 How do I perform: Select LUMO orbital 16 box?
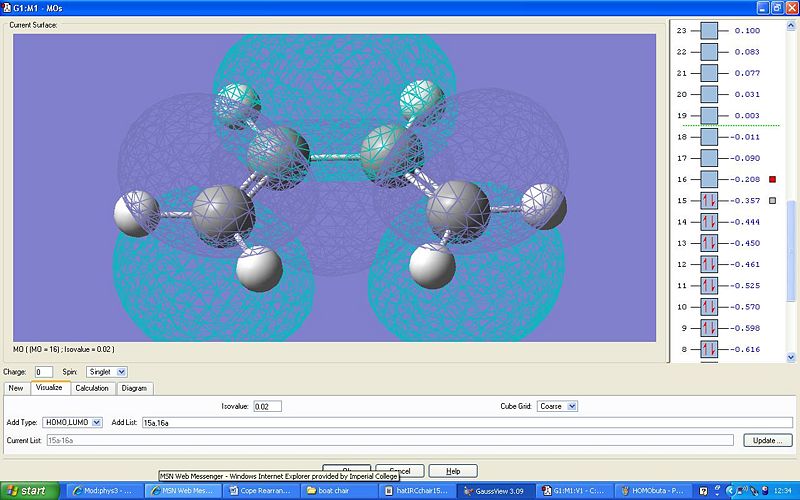tap(709, 180)
